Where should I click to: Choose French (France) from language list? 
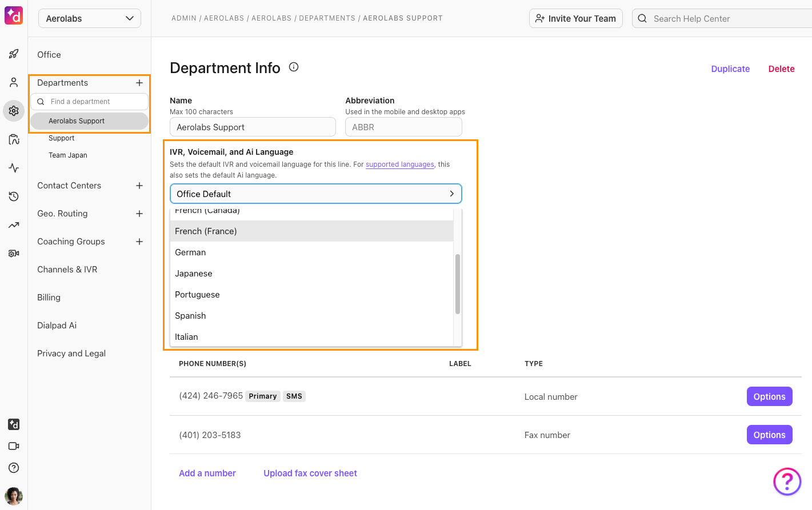pyautogui.click(x=312, y=231)
